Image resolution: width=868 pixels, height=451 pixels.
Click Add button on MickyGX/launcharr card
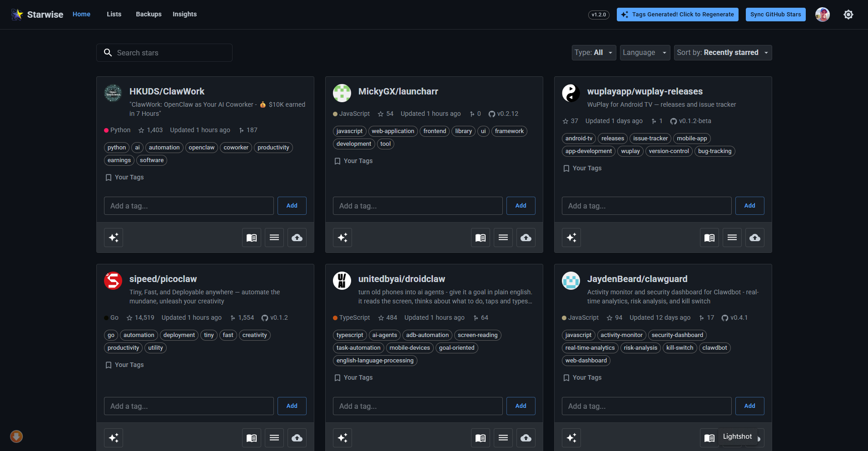pyautogui.click(x=521, y=206)
